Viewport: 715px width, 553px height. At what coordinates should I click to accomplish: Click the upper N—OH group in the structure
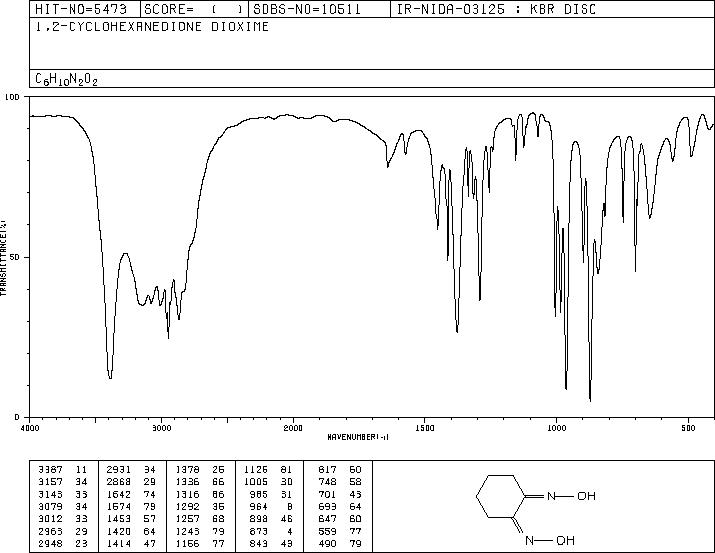(571, 496)
